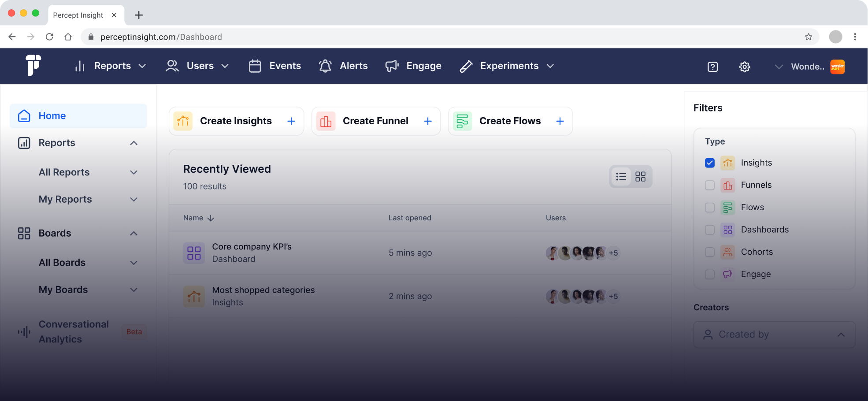Viewport: 868px width, 401px height.
Task: Open the browser three-dot menu
Action: [x=855, y=37]
